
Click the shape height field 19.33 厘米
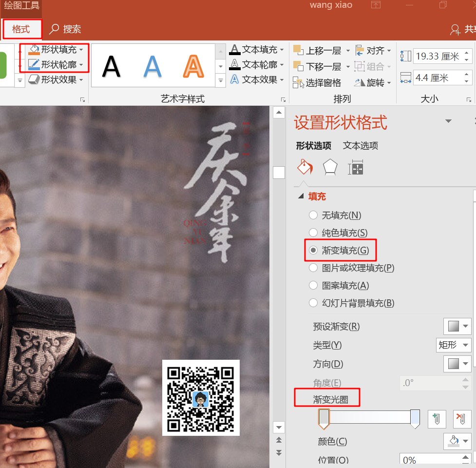(437, 56)
